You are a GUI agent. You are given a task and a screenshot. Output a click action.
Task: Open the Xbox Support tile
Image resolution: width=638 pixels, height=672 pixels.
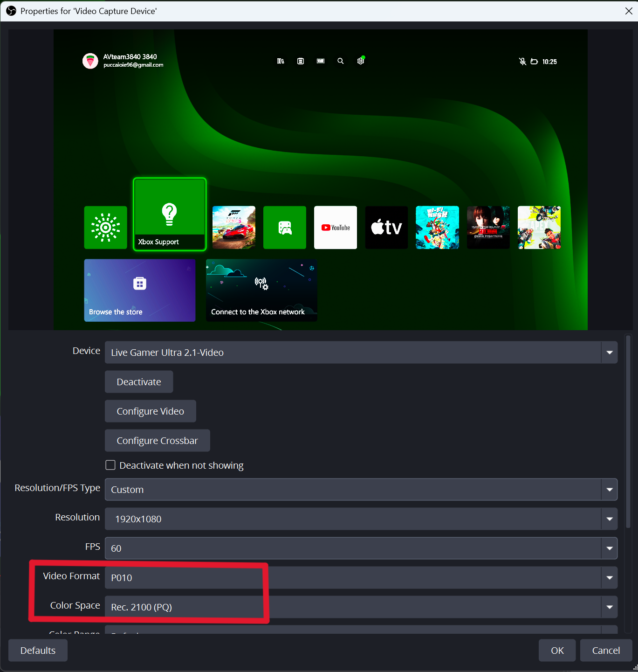click(170, 215)
